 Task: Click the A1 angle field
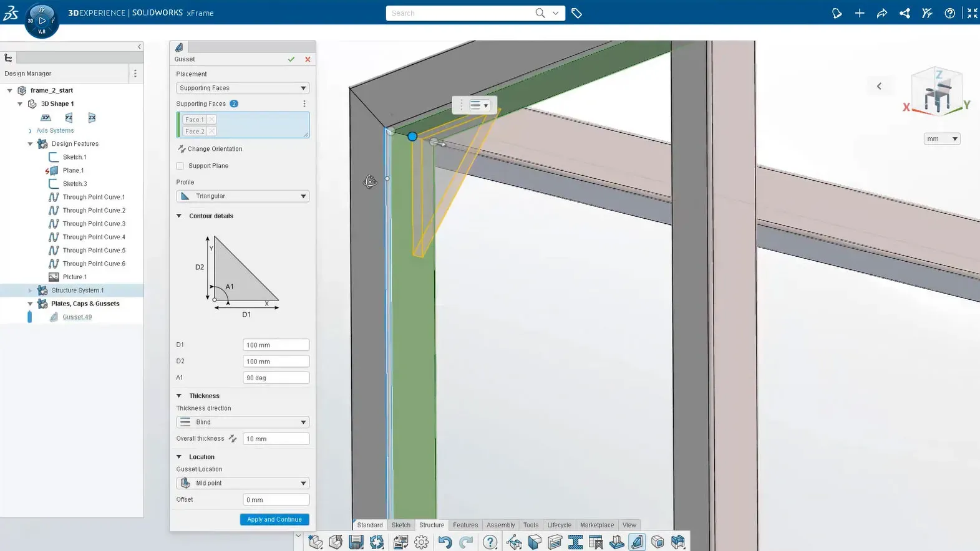pyautogui.click(x=276, y=378)
